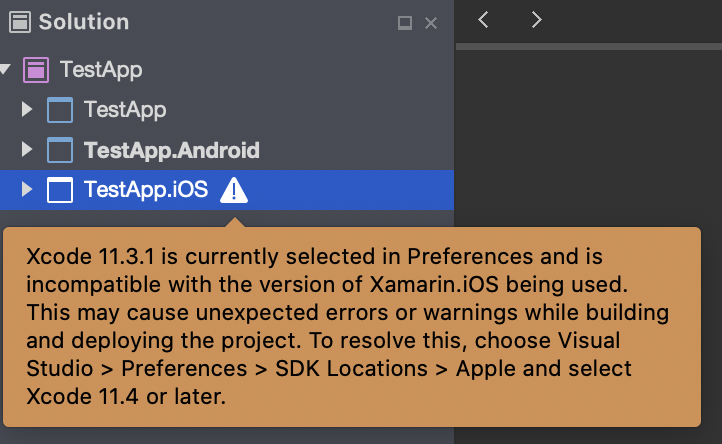
Task: Click the Solution pad title
Action: pos(84,22)
